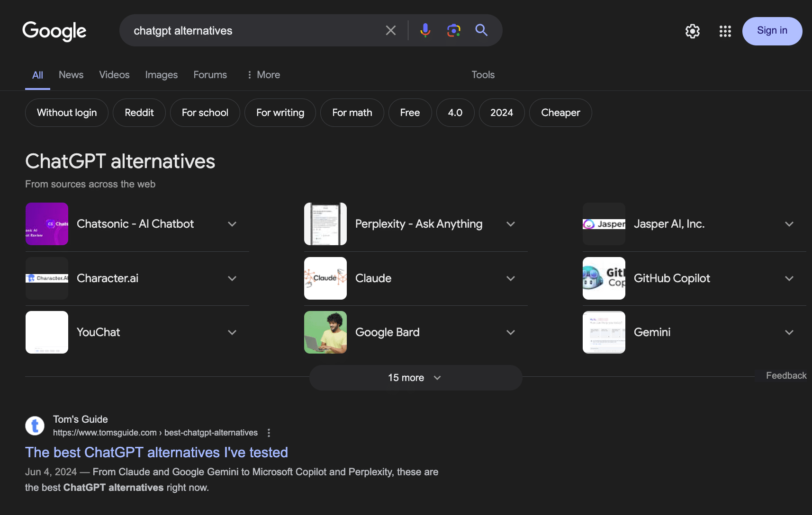Click the tomsguide.com URL breadcrumb
The height and width of the screenshot is (515, 812).
tap(155, 433)
